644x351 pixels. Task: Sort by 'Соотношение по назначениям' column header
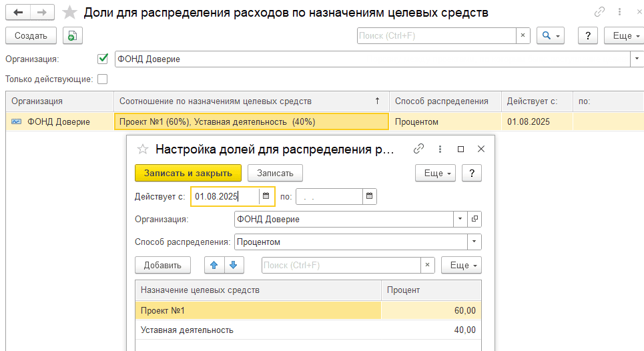247,101
